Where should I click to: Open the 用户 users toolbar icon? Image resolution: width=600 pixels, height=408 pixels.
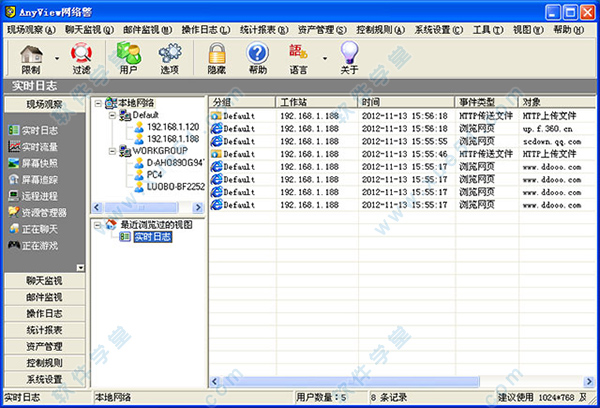coord(129,59)
